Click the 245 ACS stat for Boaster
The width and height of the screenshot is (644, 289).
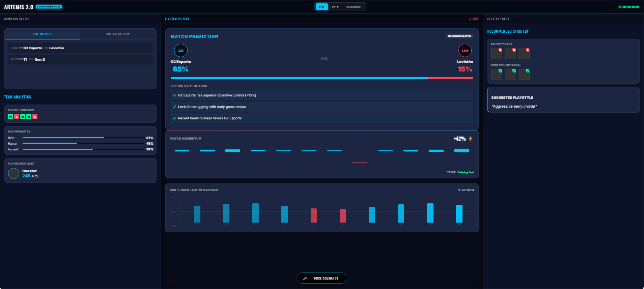[x=30, y=176]
